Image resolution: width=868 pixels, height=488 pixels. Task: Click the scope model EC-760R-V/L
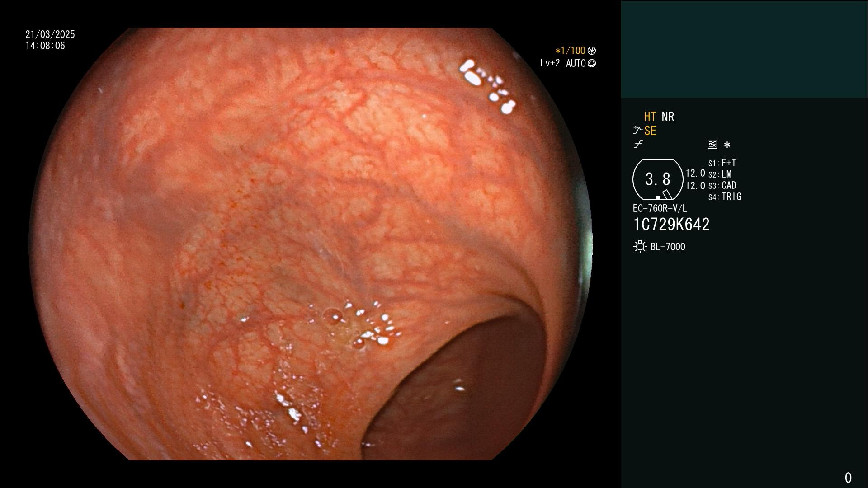[660, 208]
